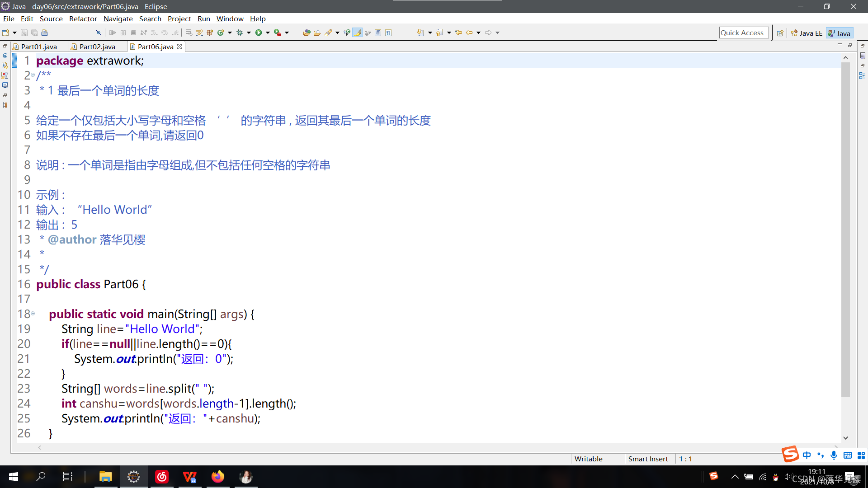This screenshot has width=868, height=488.
Task: Toggle Skip All Breakpoints
Action: [x=99, y=33]
